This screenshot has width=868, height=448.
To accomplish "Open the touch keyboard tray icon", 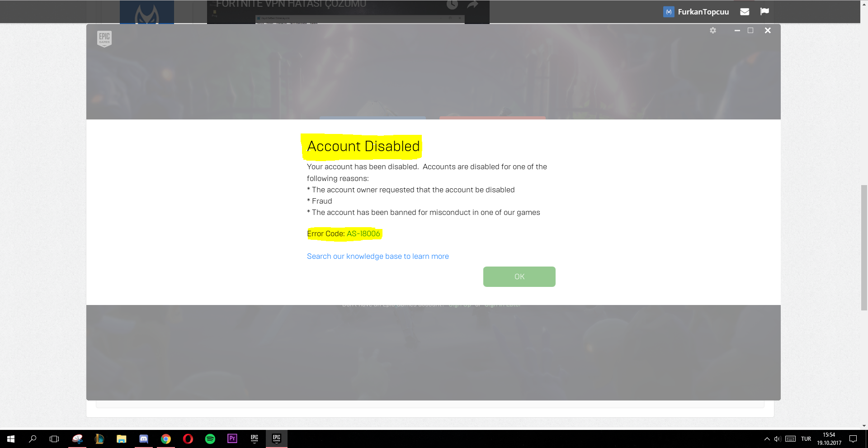I will pos(791,439).
